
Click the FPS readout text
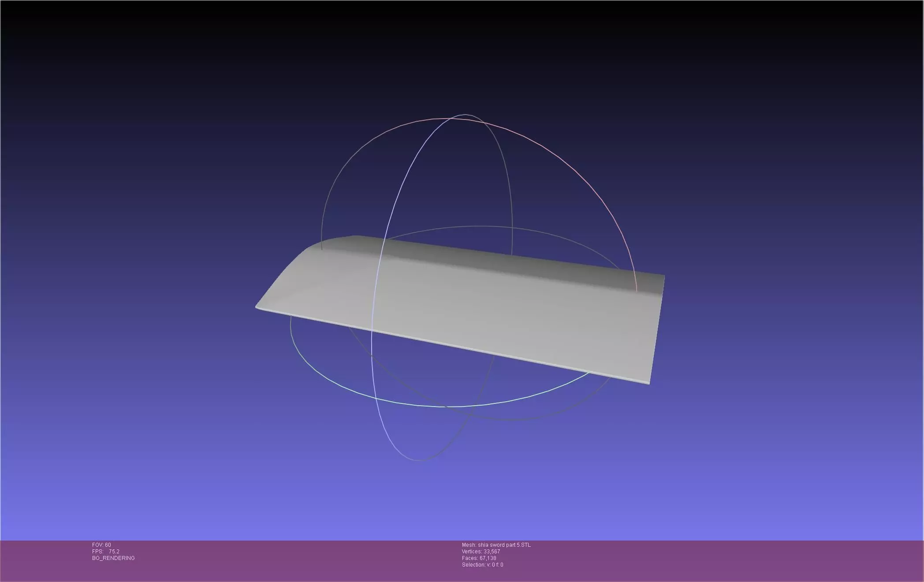[106, 552]
